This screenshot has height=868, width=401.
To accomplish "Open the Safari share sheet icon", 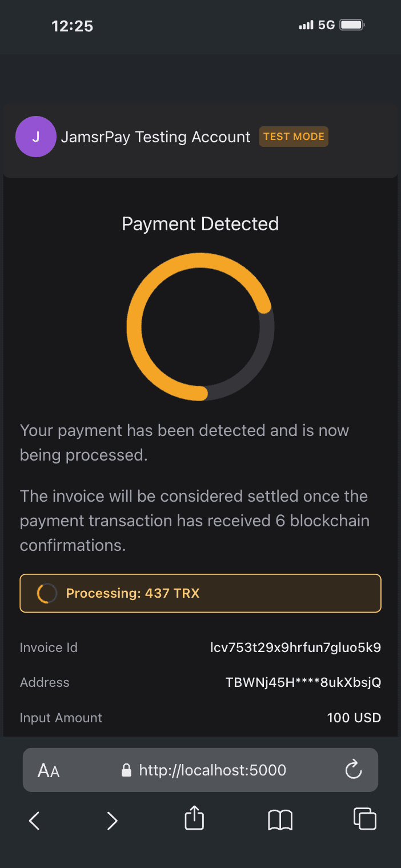I will [x=194, y=817].
